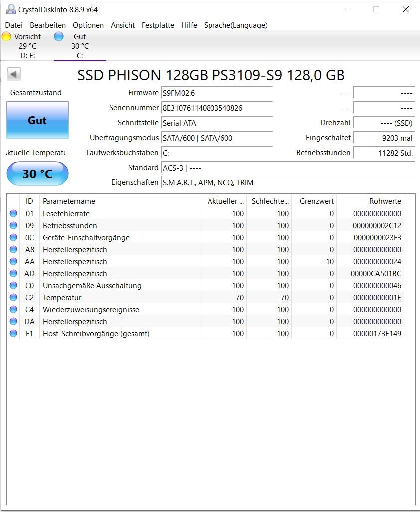Viewport: 420px width, 512px height.
Task: Click the blue dot next to Wiederzuweisungsereignisse
Action: pos(13,309)
